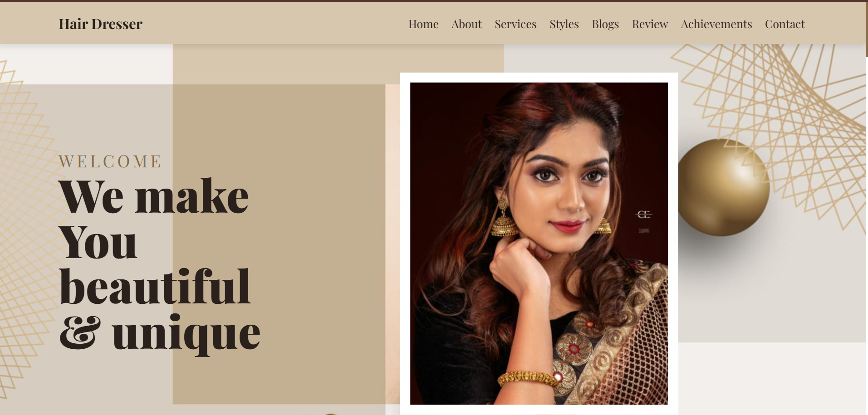Viewport: 868px width, 415px height.
Task: Select Review in the navigation bar
Action: pyautogui.click(x=650, y=24)
